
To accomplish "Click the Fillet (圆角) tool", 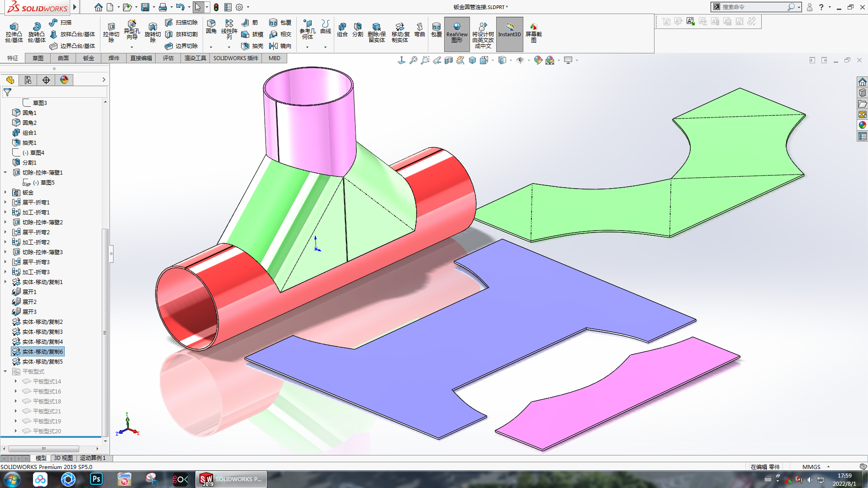I will [211, 27].
